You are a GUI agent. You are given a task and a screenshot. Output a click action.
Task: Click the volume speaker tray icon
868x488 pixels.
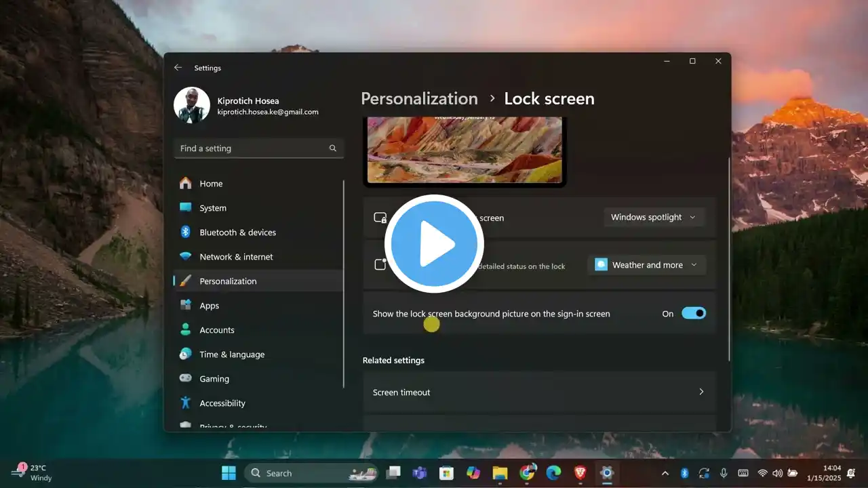[777, 473]
